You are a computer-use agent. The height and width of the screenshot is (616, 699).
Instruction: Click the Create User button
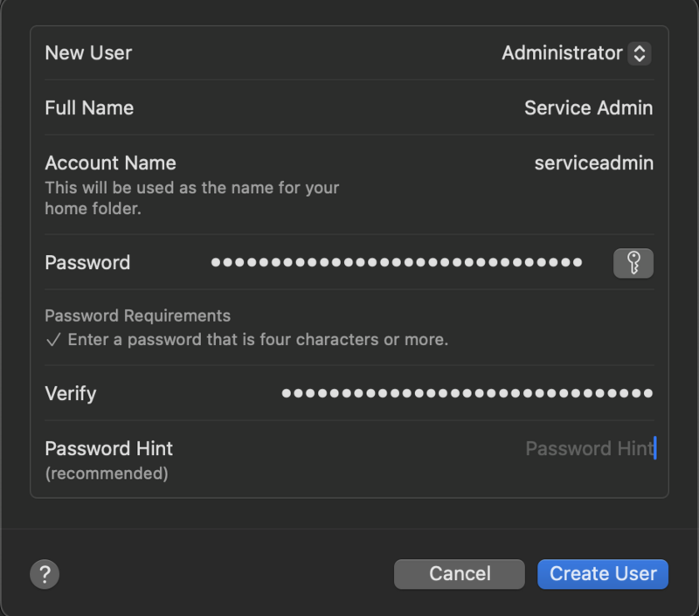602,574
